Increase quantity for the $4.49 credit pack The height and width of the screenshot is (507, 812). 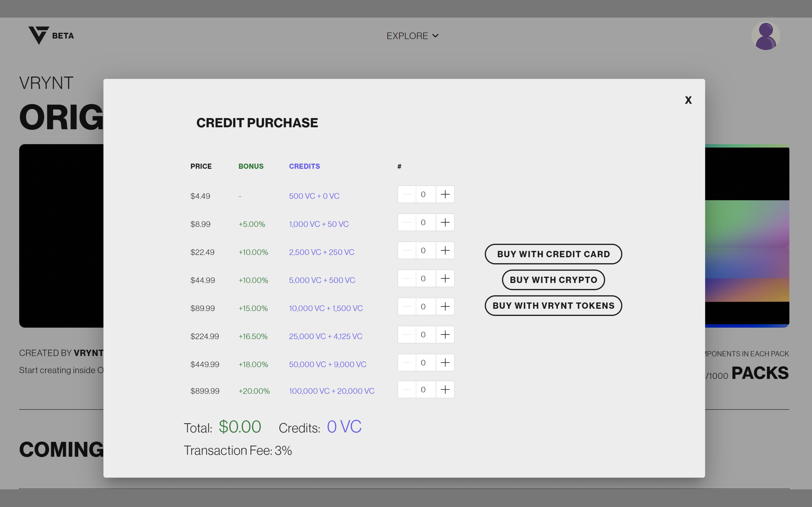(x=445, y=194)
